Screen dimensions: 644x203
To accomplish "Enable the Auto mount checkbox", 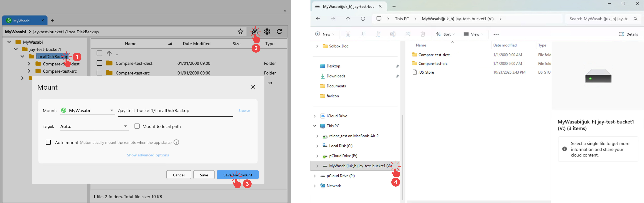I will (48, 142).
